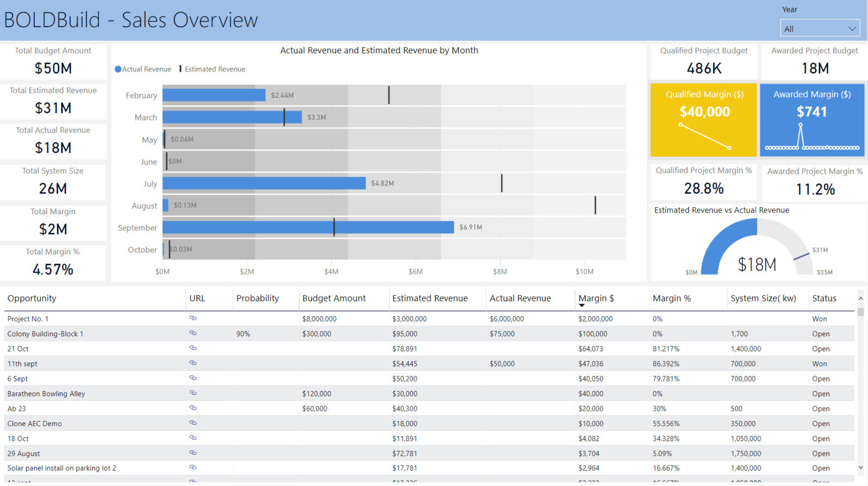The image size is (868, 486).
Task: Click the Total Margin % 4.57% card
Action: [53, 263]
